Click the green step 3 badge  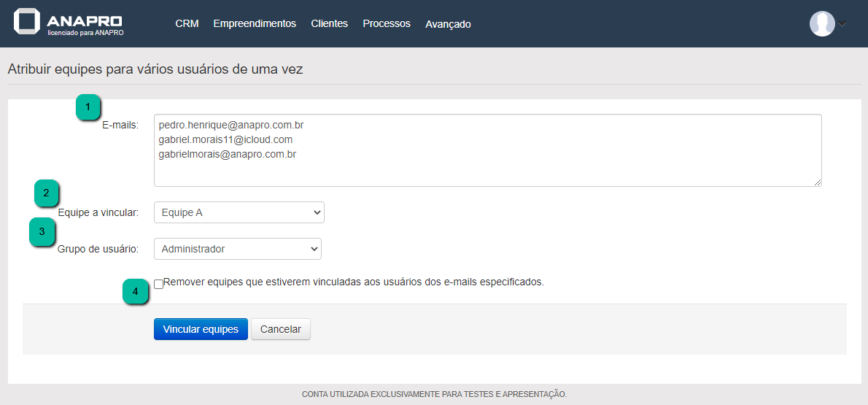[42, 232]
